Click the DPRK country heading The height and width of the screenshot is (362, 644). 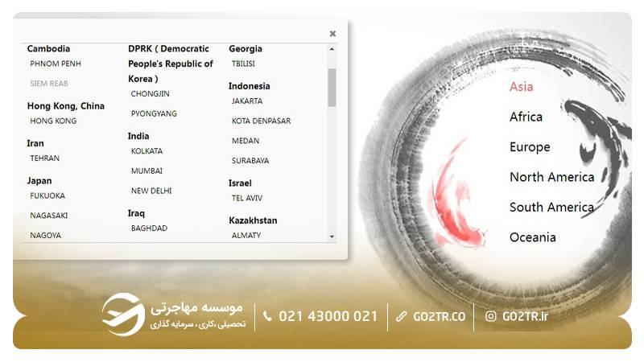coord(171,64)
